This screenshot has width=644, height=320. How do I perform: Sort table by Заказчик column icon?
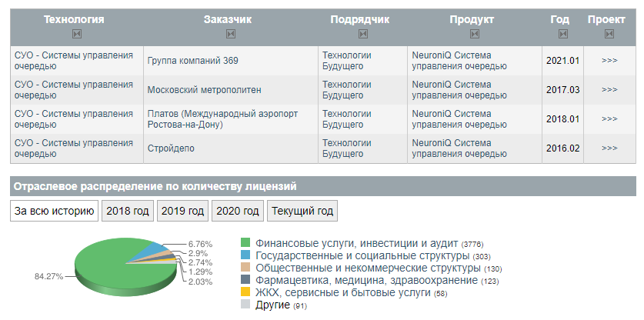(231, 34)
